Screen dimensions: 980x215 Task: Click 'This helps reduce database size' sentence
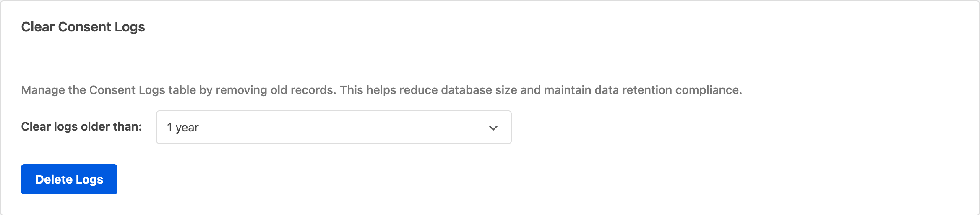point(428,90)
